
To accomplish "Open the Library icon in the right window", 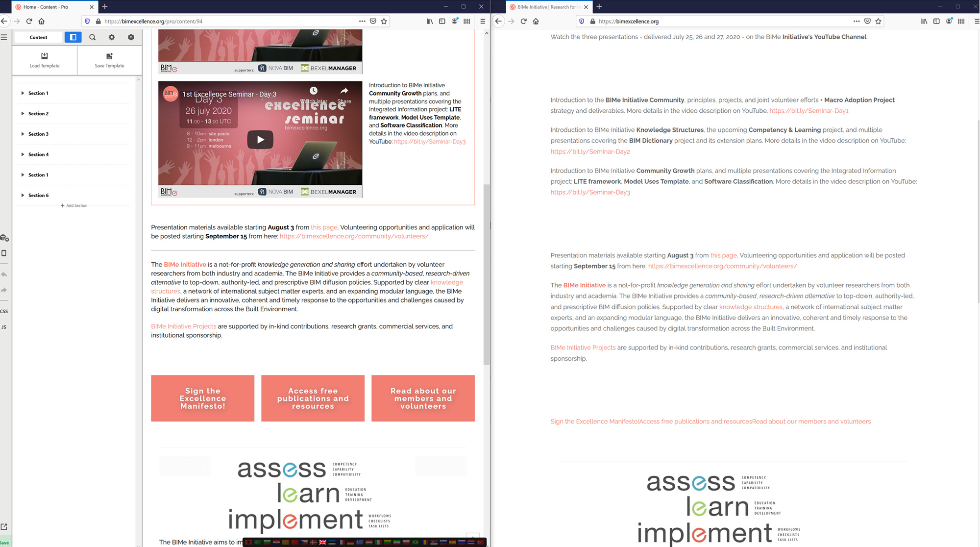I will (924, 21).
